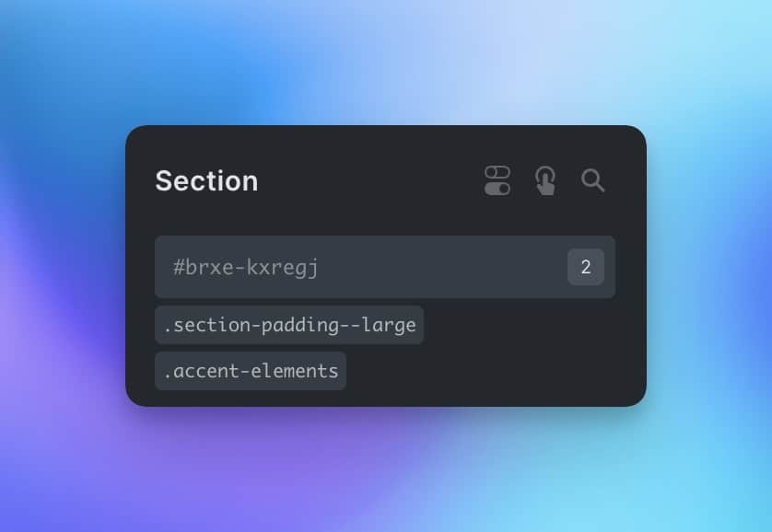The image size is (772, 532).
Task: Activate the .accent-elements class chip
Action: [251, 371]
